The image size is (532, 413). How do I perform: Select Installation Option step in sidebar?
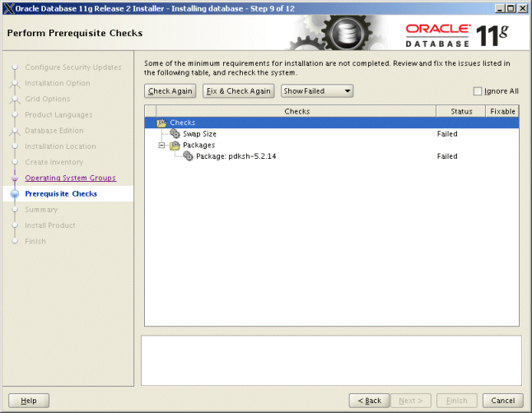(58, 83)
